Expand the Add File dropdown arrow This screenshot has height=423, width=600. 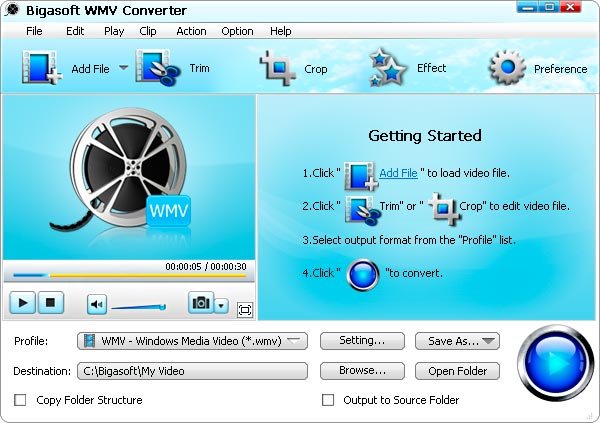[124, 68]
